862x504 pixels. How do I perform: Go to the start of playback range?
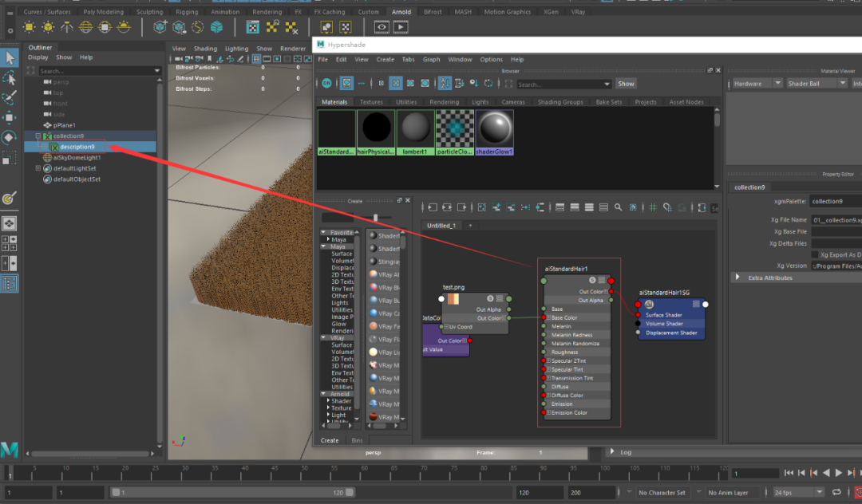click(x=789, y=473)
